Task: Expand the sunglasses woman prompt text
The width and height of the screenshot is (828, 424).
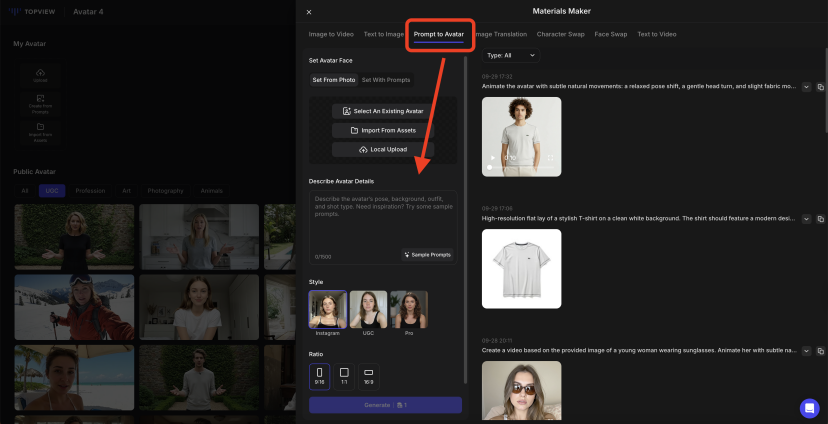Action: pyautogui.click(x=806, y=351)
